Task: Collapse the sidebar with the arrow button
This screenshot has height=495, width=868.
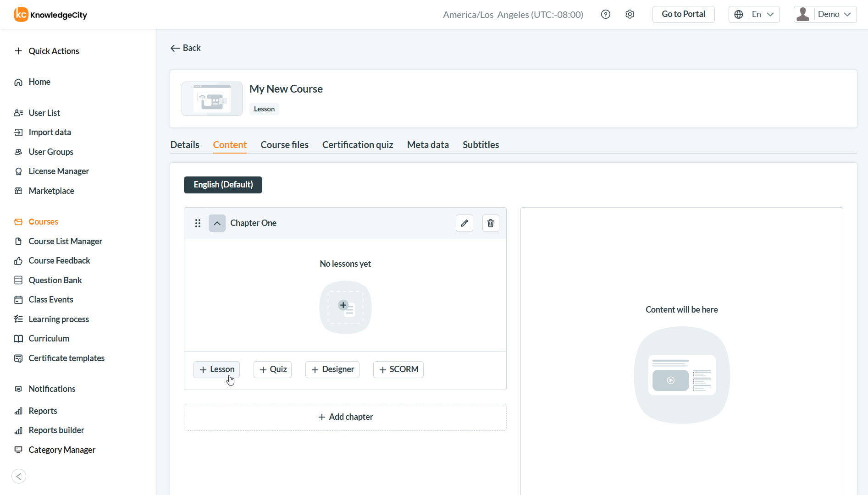Action: pos(19,476)
